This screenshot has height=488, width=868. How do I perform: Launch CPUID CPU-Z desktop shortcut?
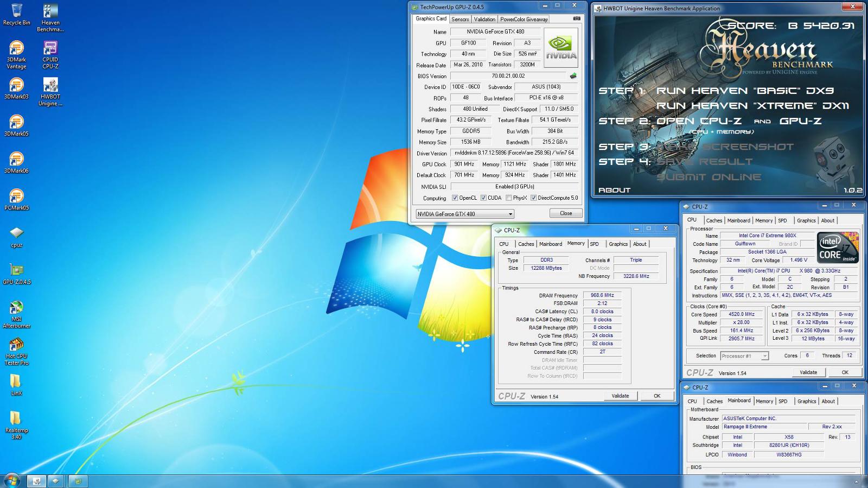tap(50, 55)
